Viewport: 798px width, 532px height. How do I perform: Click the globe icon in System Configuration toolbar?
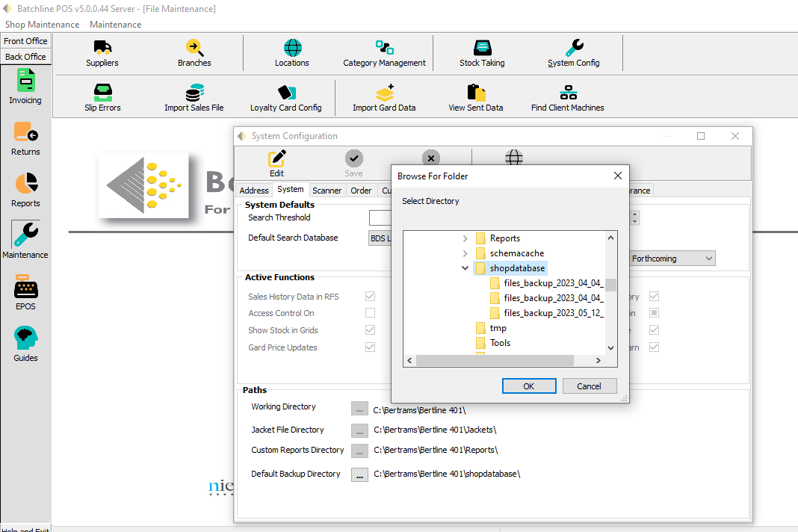[514, 158]
